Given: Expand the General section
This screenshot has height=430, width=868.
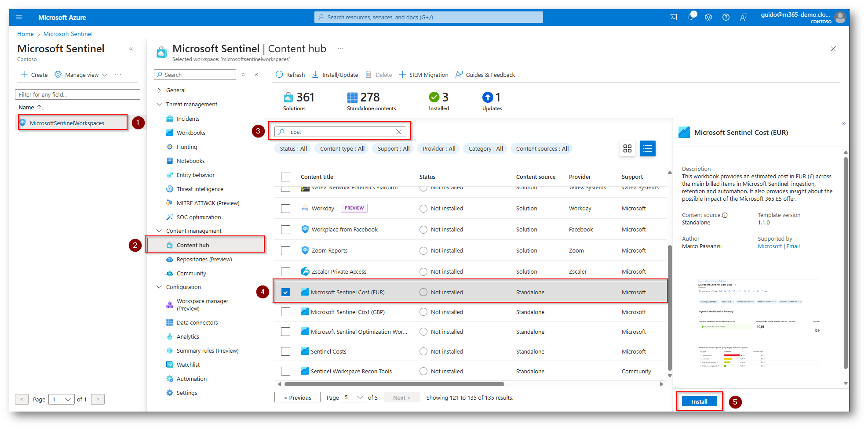Looking at the screenshot, I should coord(159,90).
